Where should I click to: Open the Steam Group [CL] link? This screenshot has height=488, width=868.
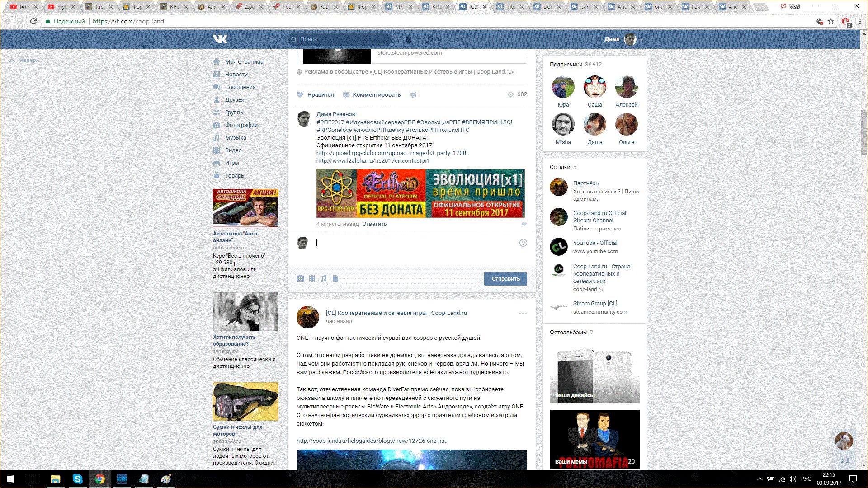click(x=595, y=304)
